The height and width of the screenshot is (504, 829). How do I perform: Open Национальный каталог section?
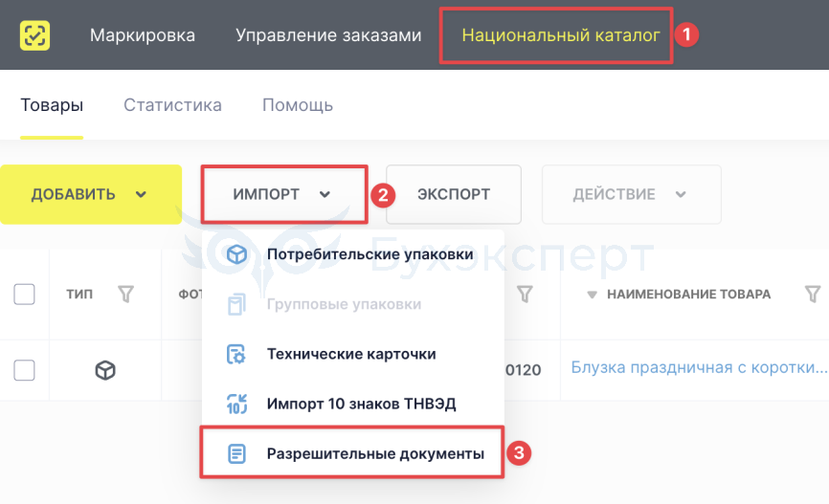[x=560, y=35]
